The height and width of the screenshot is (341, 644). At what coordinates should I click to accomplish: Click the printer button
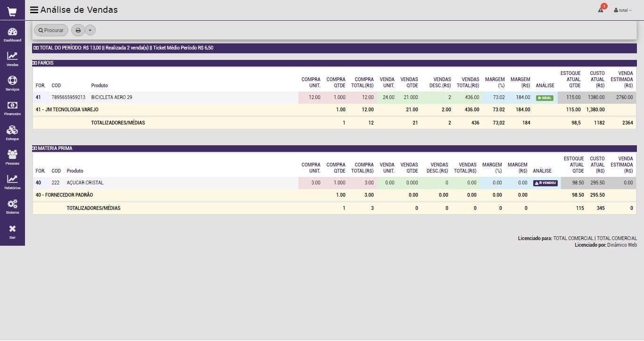[x=78, y=30]
